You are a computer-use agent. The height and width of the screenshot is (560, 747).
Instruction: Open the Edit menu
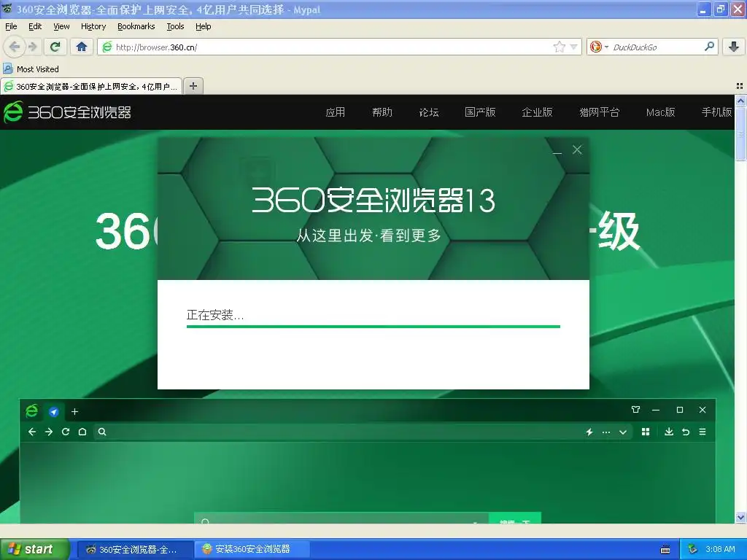[x=35, y=26]
